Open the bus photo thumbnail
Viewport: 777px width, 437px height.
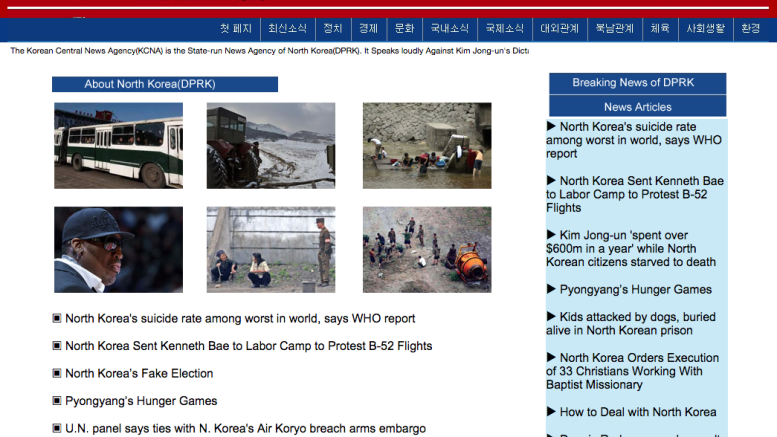(118, 146)
